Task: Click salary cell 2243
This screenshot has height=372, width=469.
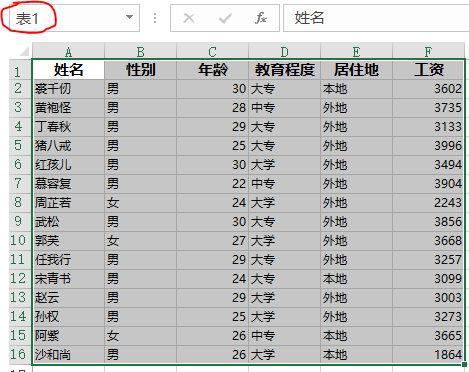Action: click(x=428, y=203)
